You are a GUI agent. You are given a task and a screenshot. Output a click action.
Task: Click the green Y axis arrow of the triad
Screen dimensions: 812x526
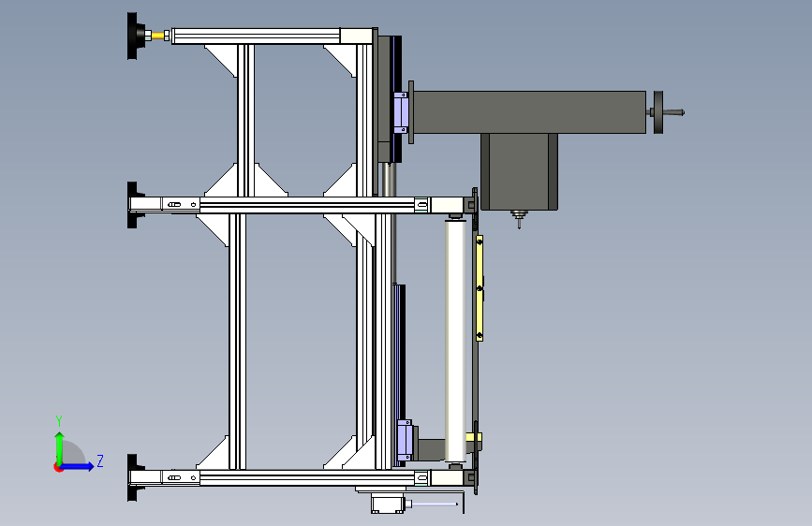60,447
